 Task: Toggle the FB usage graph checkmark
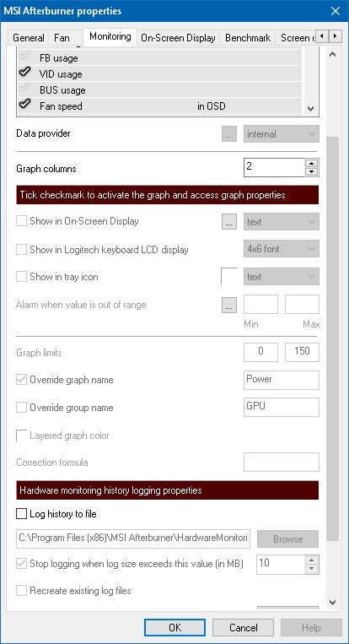pos(24,57)
